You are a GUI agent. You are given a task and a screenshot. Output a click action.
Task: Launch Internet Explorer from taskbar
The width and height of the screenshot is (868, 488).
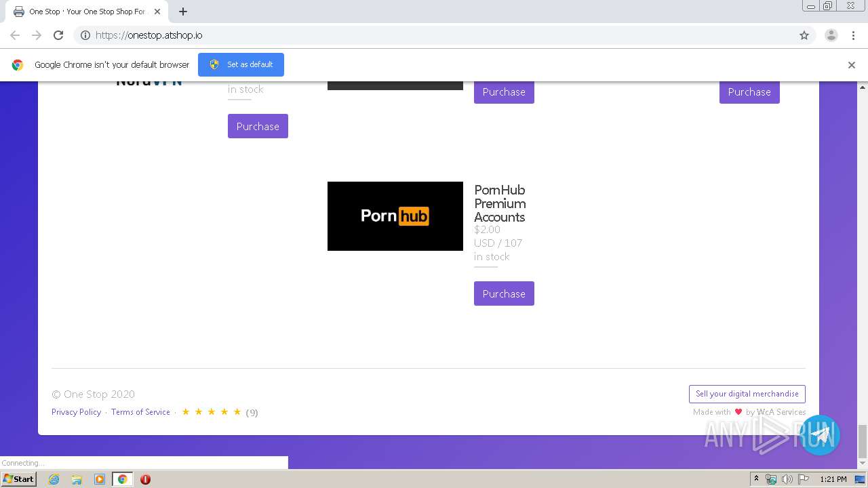click(54, 479)
